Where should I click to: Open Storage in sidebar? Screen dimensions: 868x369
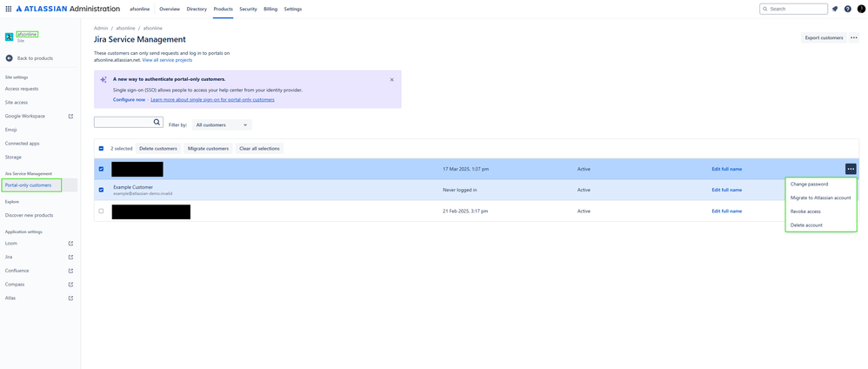coord(13,158)
